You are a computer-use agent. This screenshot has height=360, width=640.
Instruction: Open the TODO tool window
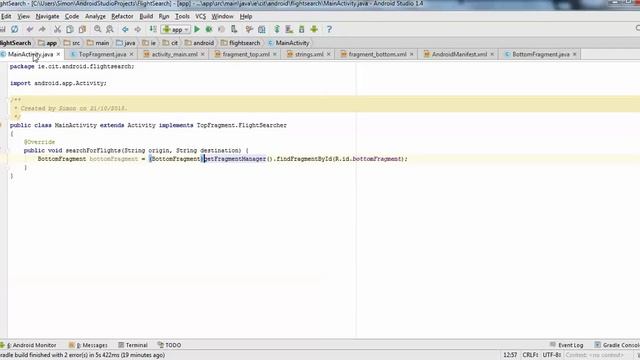(169, 345)
